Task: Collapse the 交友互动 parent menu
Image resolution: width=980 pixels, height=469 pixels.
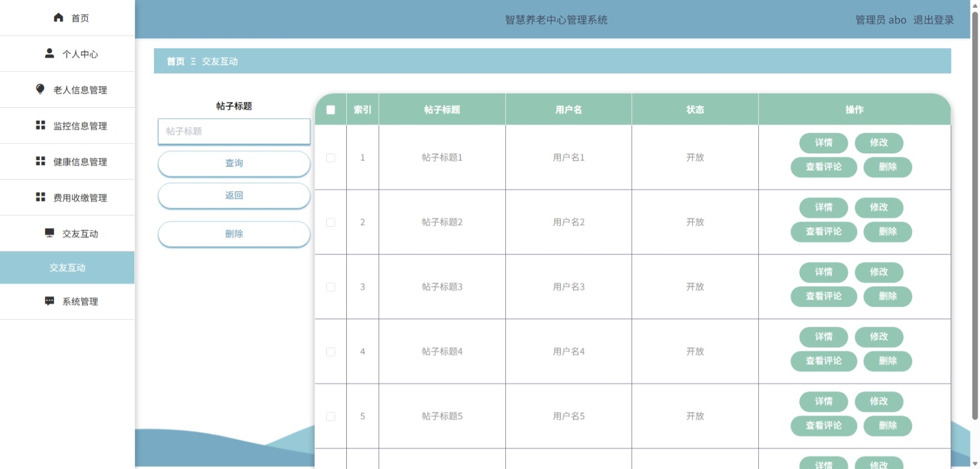Action: [x=67, y=233]
